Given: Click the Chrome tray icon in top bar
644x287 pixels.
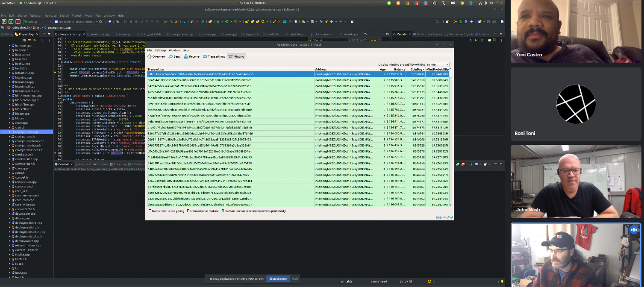Looking at the screenshot, I should coord(462,3).
